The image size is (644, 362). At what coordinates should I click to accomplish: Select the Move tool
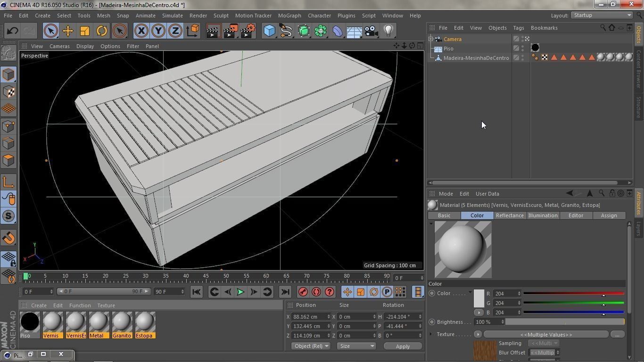68,31
